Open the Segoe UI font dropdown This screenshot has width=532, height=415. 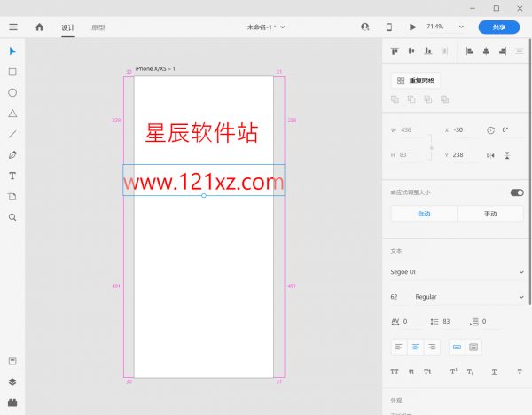[x=457, y=272]
